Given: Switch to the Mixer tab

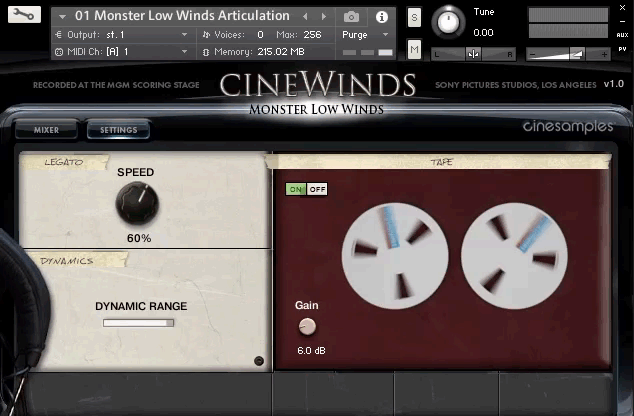Looking at the screenshot, I should coord(46,130).
